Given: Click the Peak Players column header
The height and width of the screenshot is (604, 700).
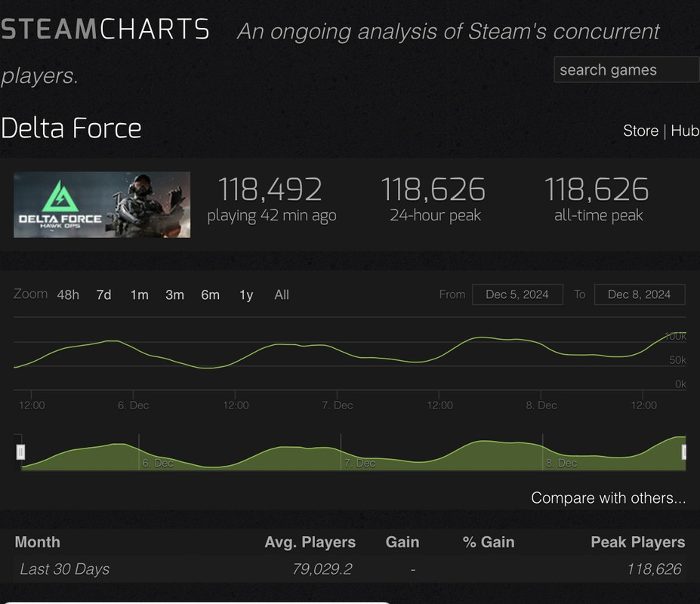Looking at the screenshot, I should [x=637, y=542].
